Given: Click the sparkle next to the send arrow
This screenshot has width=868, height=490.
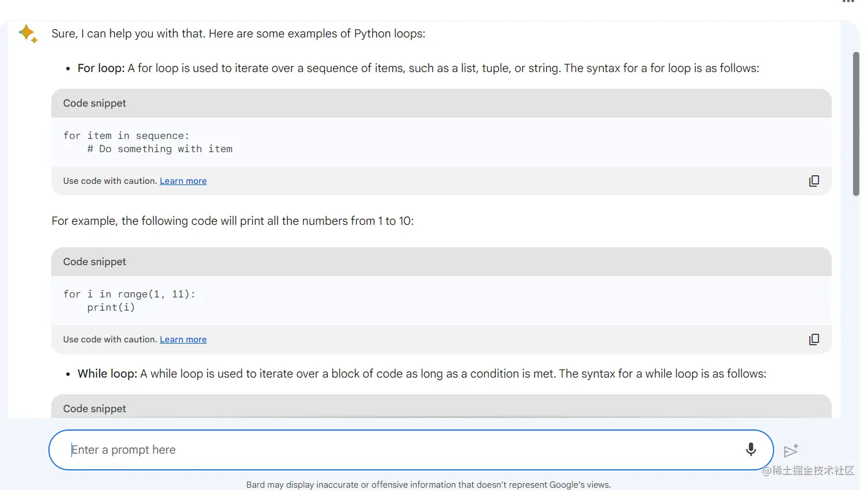Looking at the screenshot, I should (797, 444).
